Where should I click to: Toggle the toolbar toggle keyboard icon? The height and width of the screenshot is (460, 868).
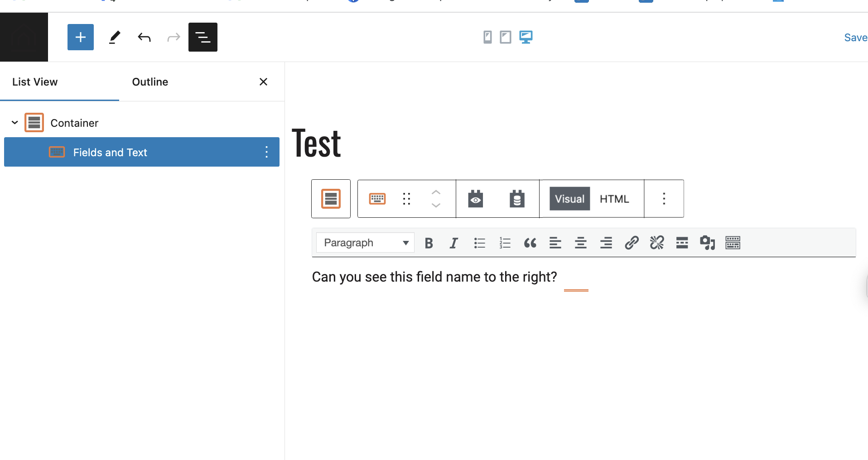733,243
